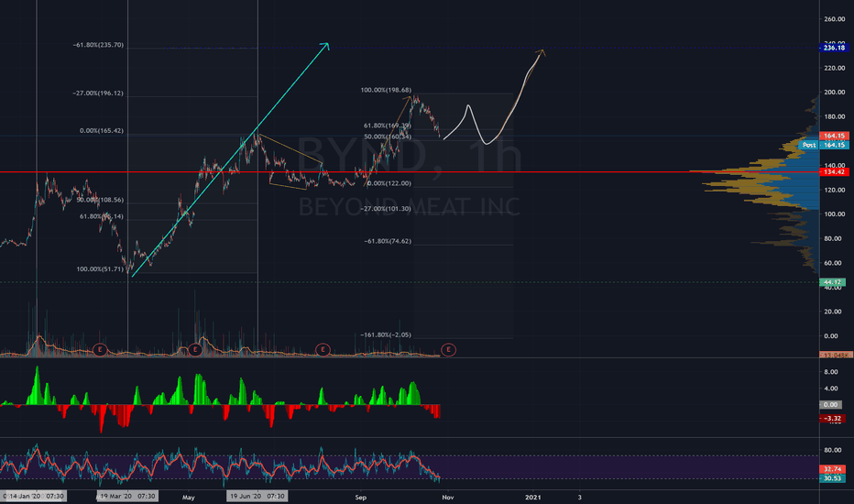
Task: Click the 260.00 price scale tick
Action: coord(835,19)
